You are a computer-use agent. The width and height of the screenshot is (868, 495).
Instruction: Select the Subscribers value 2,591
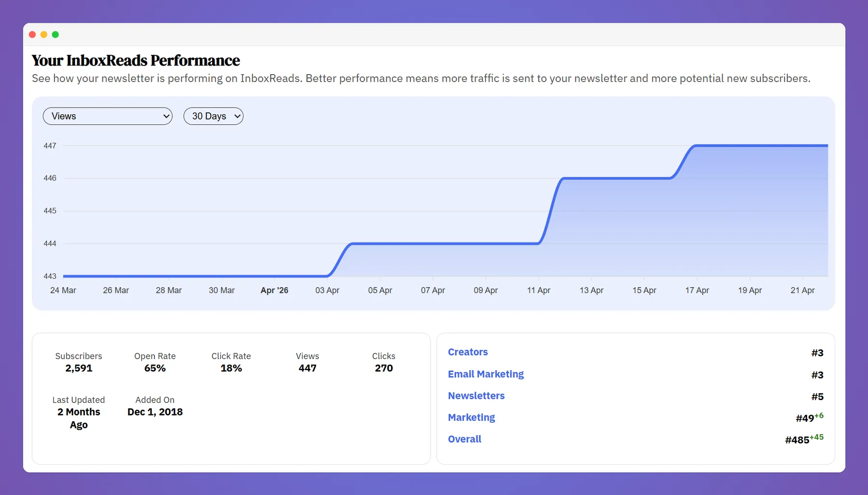[79, 368]
